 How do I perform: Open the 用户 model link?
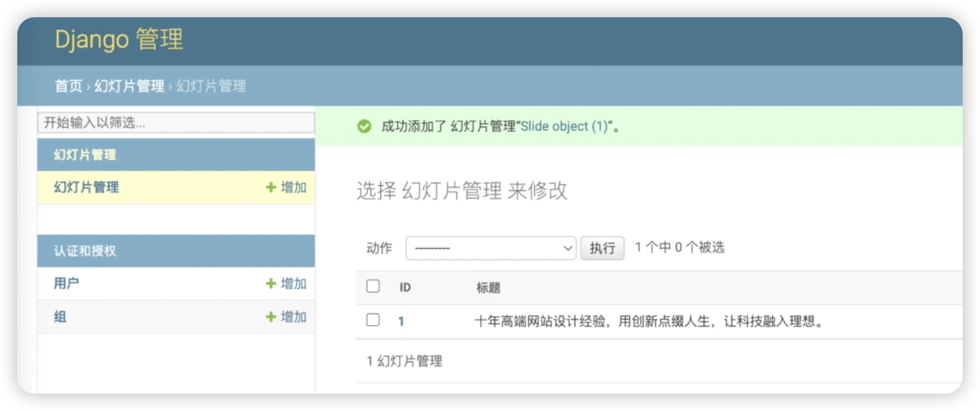point(66,283)
